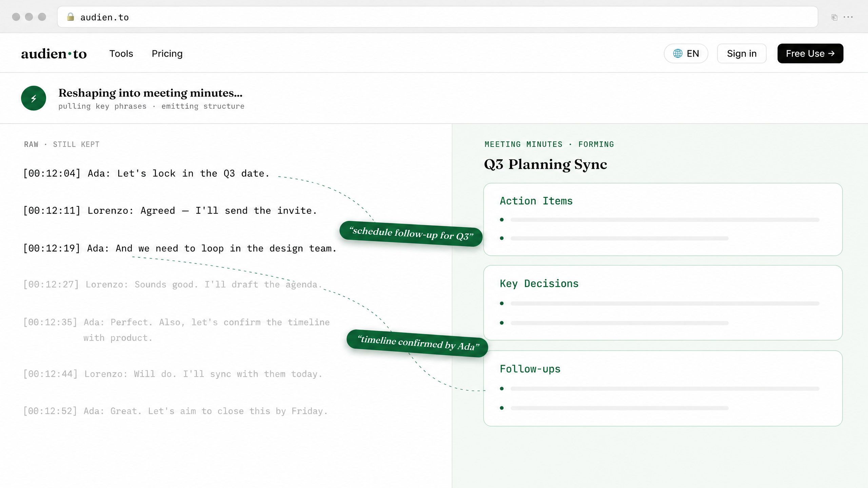Click the Free Use button
Screen dimensions: 868x488
(x=810, y=54)
